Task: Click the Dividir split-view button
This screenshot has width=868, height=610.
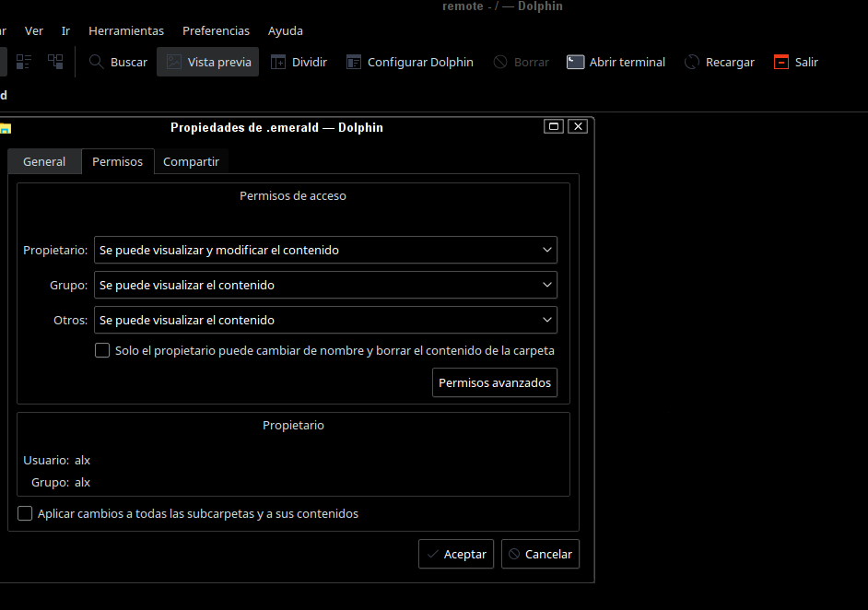Action: click(x=299, y=62)
